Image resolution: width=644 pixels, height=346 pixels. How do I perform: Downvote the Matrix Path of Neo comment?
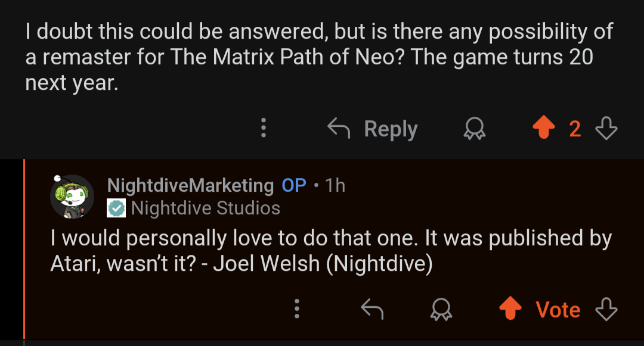coord(606,129)
